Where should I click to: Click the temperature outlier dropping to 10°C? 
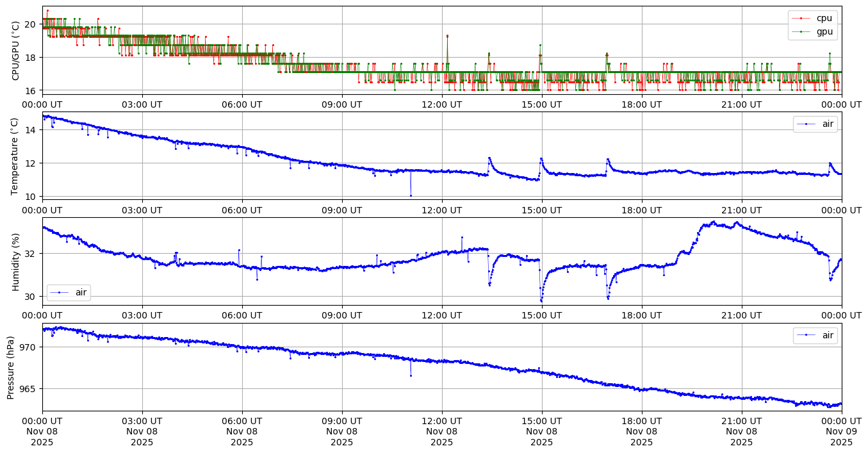tap(411, 195)
